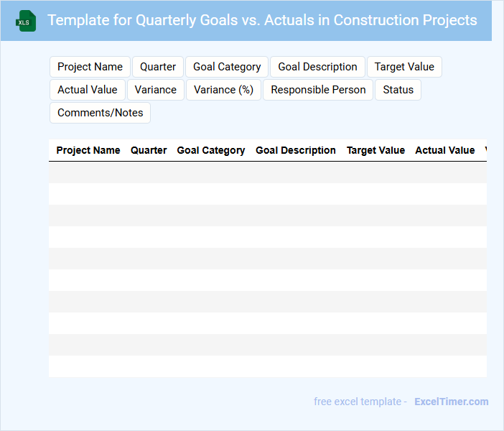Select the Variance tag button
The image size is (504, 431).
[156, 90]
